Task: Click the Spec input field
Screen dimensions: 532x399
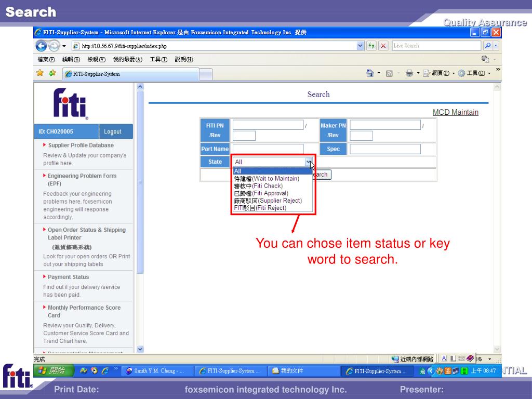Action: (385, 149)
